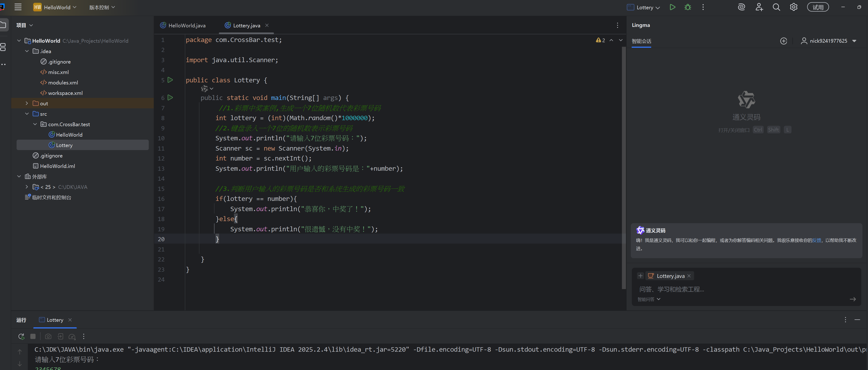Image resolution: width=868 pixels, height=370 pixels.
Task: Click the 反馈 feedback link
Action: pos(817,240)
